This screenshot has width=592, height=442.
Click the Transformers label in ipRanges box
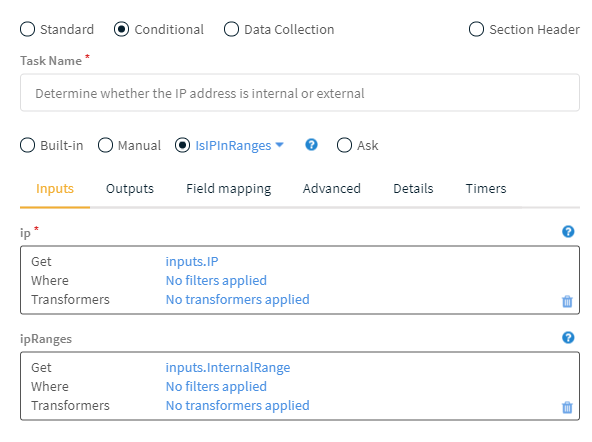pos(70,405)
